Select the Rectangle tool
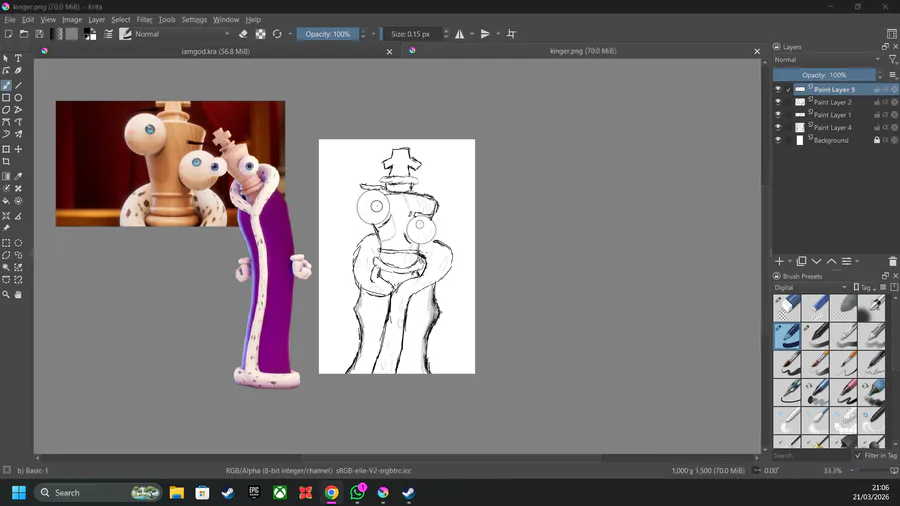 click(6, 98)
